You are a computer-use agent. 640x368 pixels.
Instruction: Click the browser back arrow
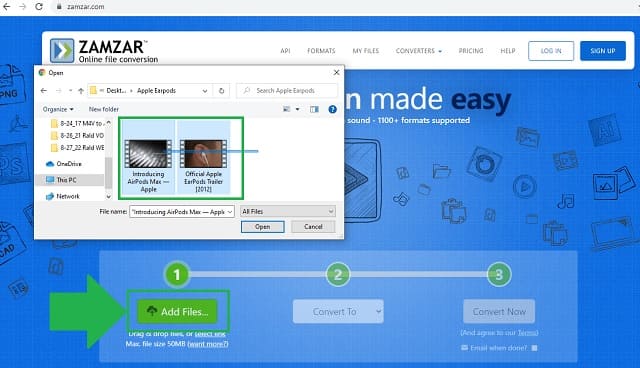point(7,7)
